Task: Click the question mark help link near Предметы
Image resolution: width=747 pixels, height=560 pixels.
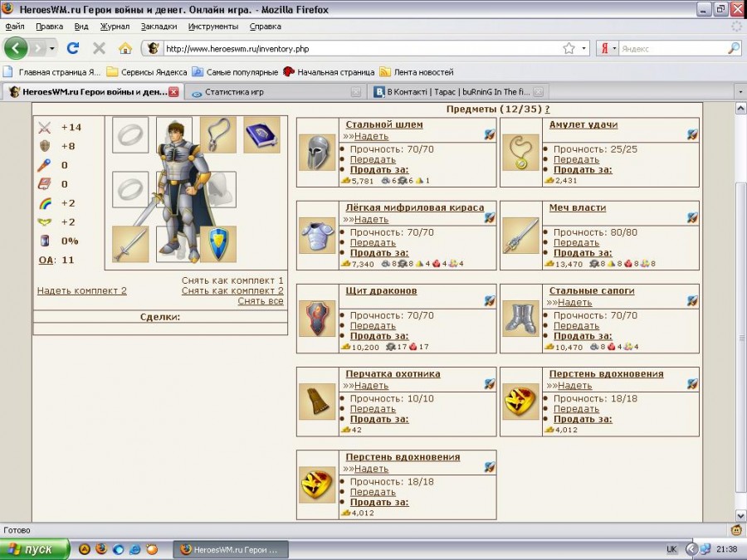Action: point(548,109)
